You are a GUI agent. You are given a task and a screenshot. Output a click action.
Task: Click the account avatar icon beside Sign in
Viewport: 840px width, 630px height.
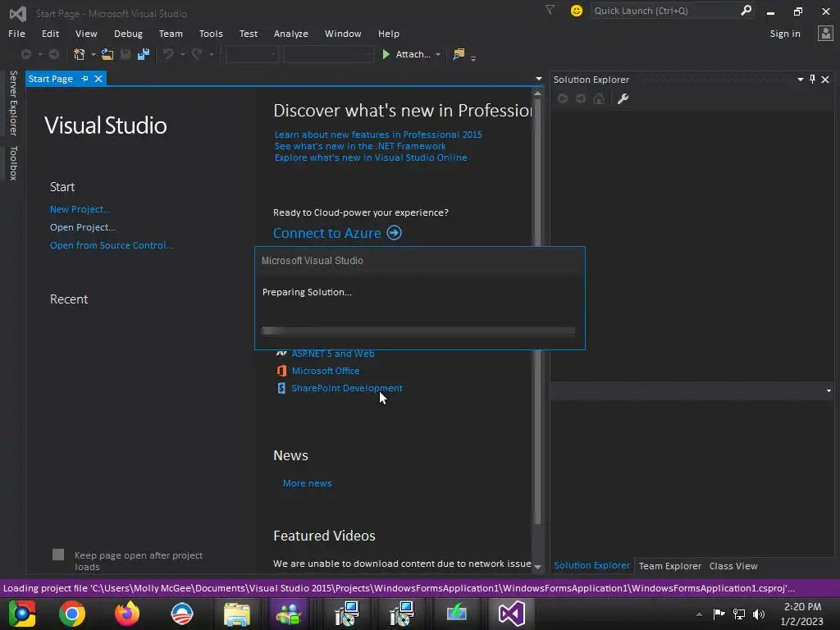pos(825,33)
